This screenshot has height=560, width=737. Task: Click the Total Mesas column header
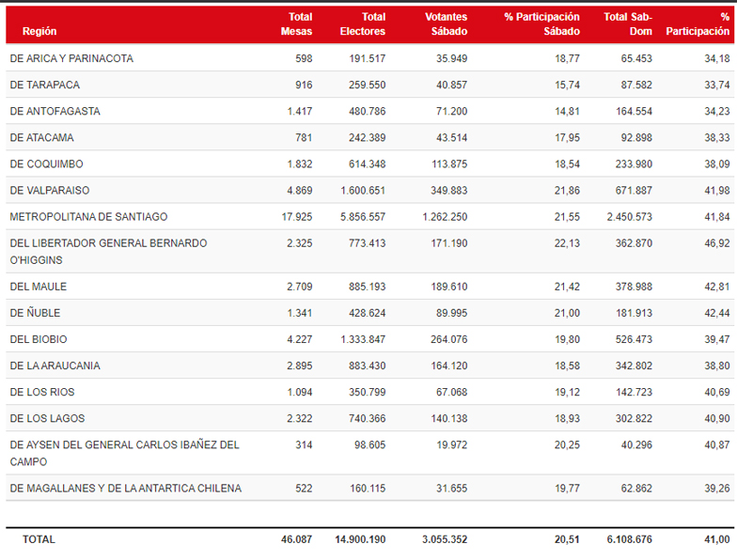click(296, 23)
